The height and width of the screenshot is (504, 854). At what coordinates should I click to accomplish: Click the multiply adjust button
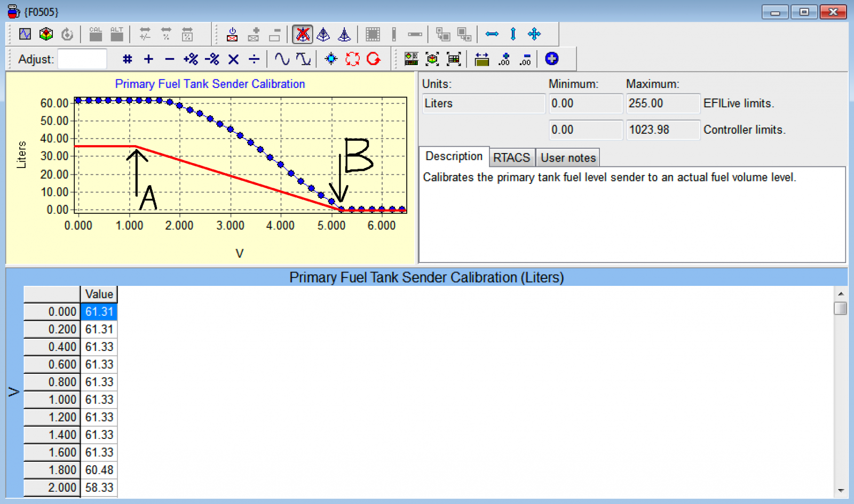233,59
